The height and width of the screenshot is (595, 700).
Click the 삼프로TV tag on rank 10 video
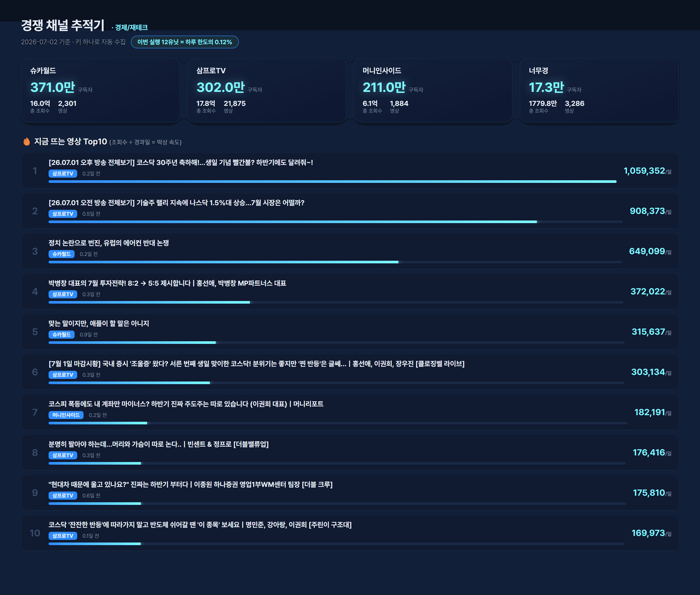point(63,536)
